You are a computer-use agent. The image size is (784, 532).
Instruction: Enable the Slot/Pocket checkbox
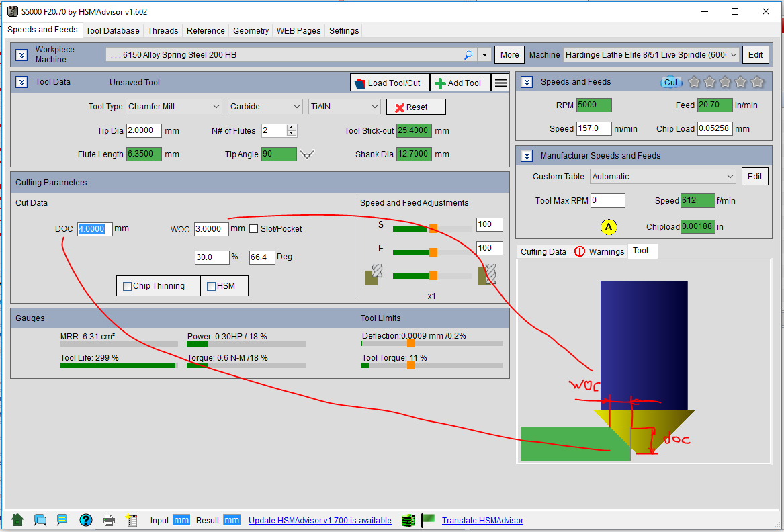click(x=254, y=229)
